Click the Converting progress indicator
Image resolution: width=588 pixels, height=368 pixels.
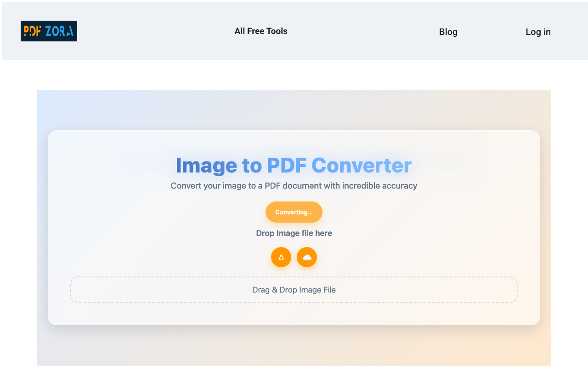[x=294, y=212]
